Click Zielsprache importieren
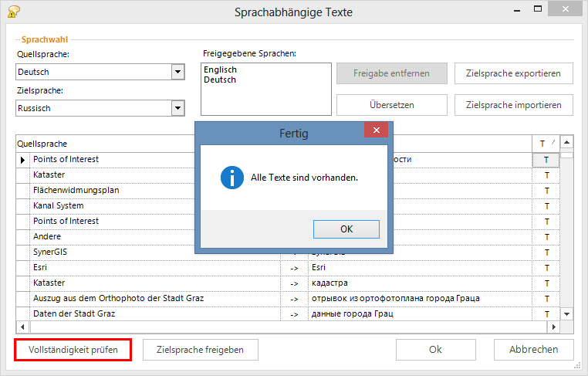Screen dimensions: 588x376 pos(513,104)
